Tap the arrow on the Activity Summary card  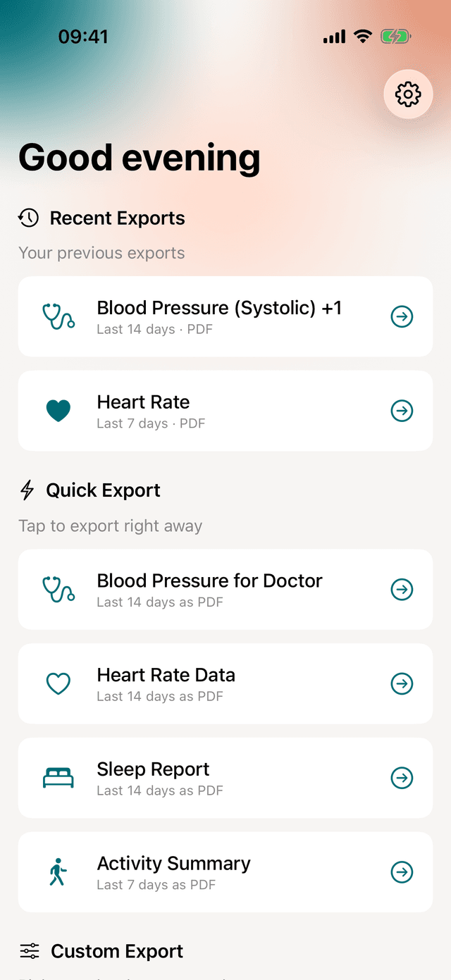pyautogui.click(x=402, y=872)
